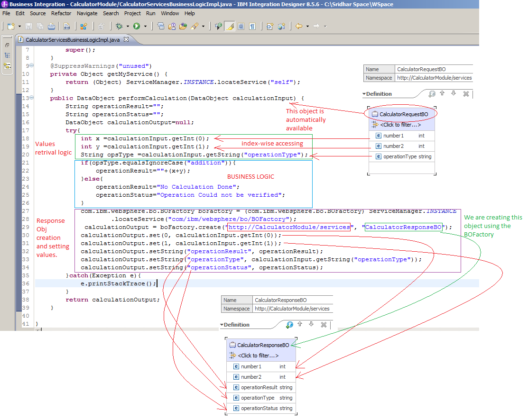
Task: Click the Open Task folder icon
Action: pyautogui.click(x=183, y=26)
